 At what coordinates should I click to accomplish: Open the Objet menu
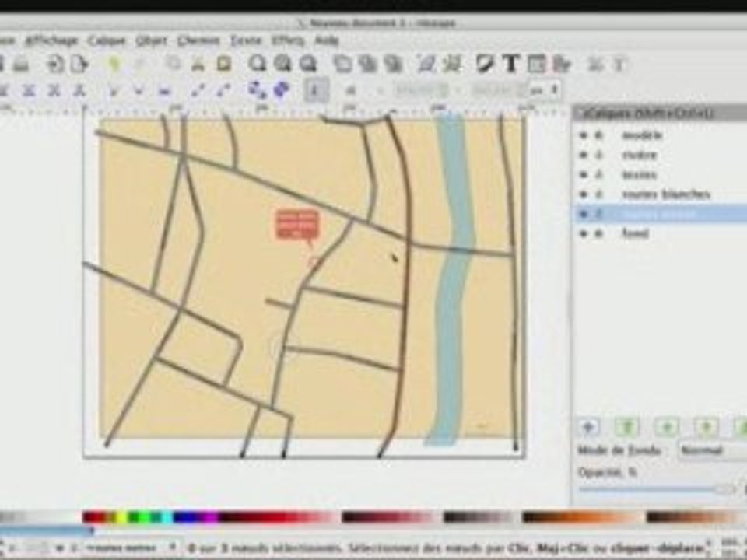151,40
